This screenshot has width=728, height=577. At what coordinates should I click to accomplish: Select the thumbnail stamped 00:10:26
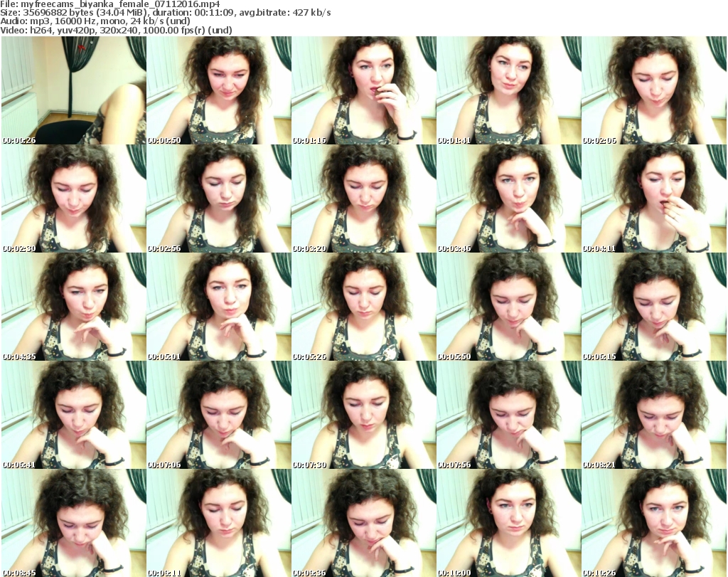(654, 523)
